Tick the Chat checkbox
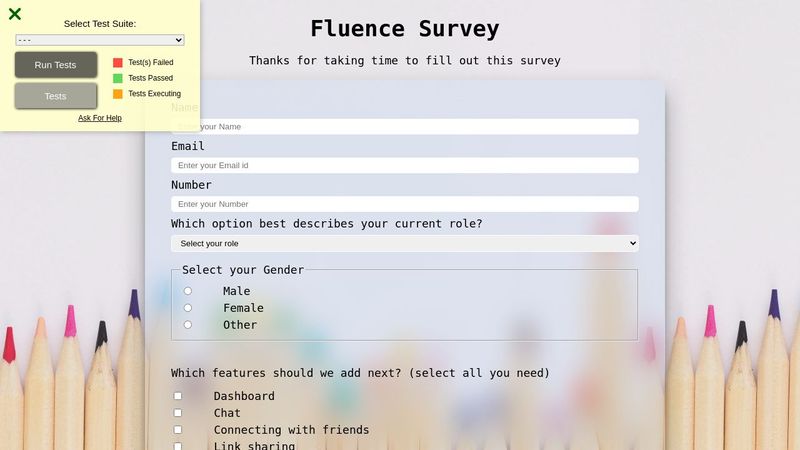 pos(178,413)
